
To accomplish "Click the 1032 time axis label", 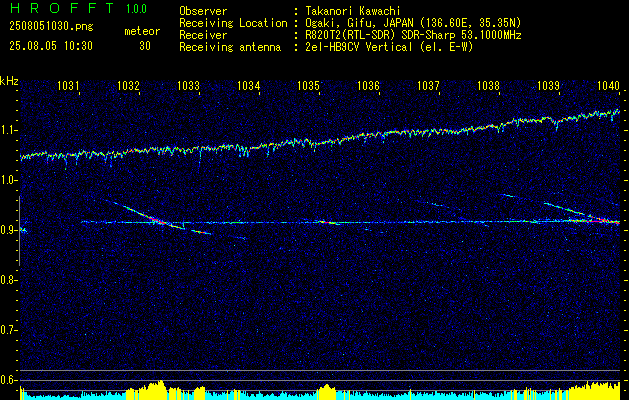I will pyautogui.click(x=128, y=85).
